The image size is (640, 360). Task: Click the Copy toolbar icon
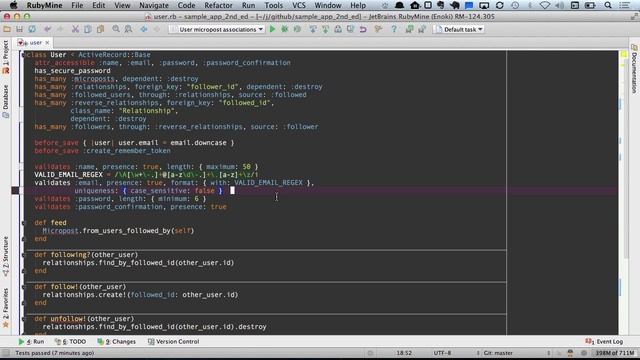(88, 29)
